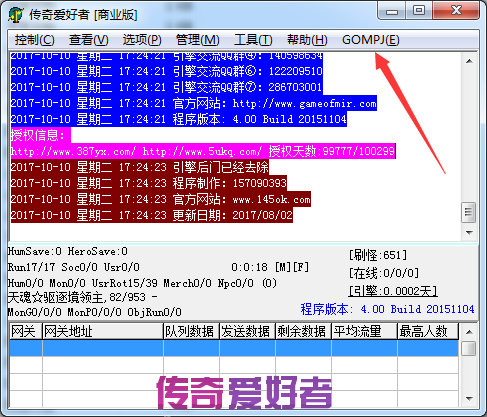Image resolution: width=487 pixels, height=417 pixels.
Task: Click blue log line 程序版本: 4.00 Build
Action: pyautogui.click(x=179, y=119)
